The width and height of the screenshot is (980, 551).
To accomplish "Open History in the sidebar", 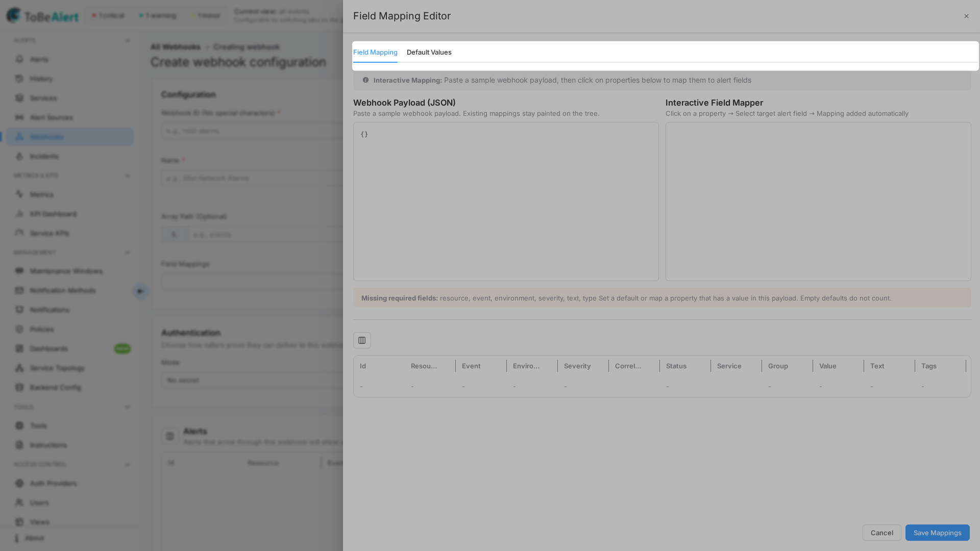I will coord(70,79).
